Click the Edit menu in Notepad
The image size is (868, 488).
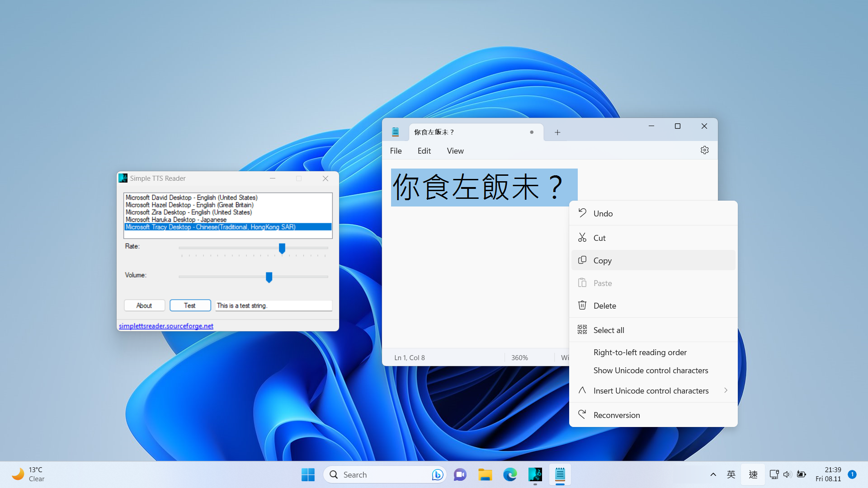(424, 151)
